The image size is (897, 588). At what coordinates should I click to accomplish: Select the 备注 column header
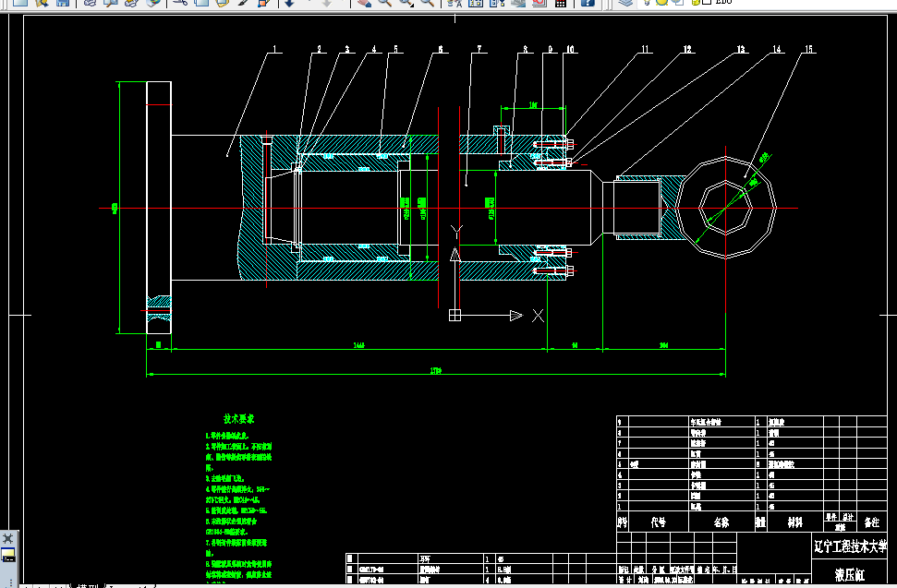[x=872, y=522]
